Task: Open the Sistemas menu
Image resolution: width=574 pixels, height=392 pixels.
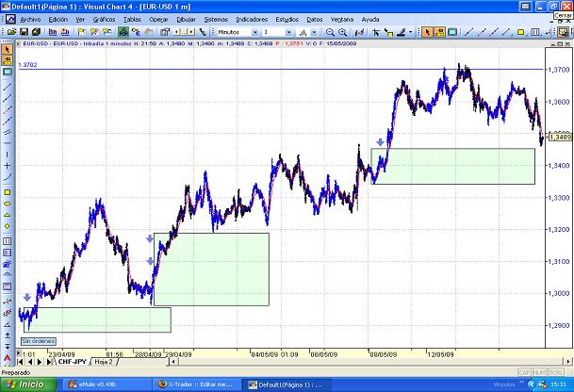Action: 216,20
